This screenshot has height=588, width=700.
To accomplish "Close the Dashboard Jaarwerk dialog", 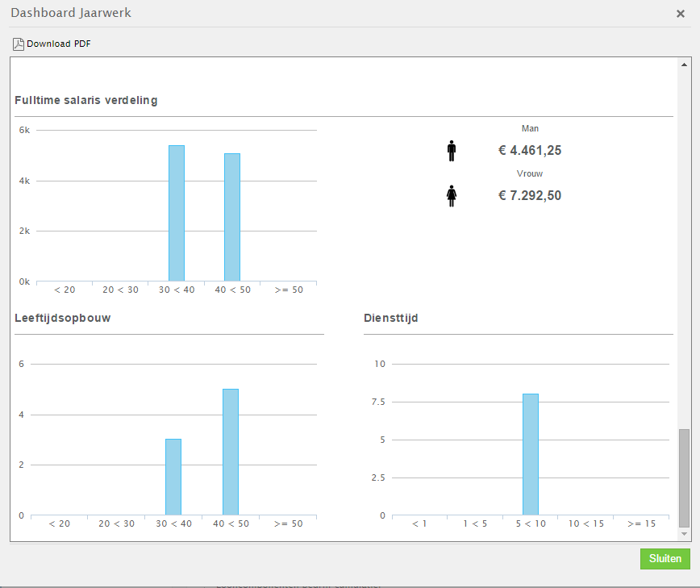I will point(681,14).
